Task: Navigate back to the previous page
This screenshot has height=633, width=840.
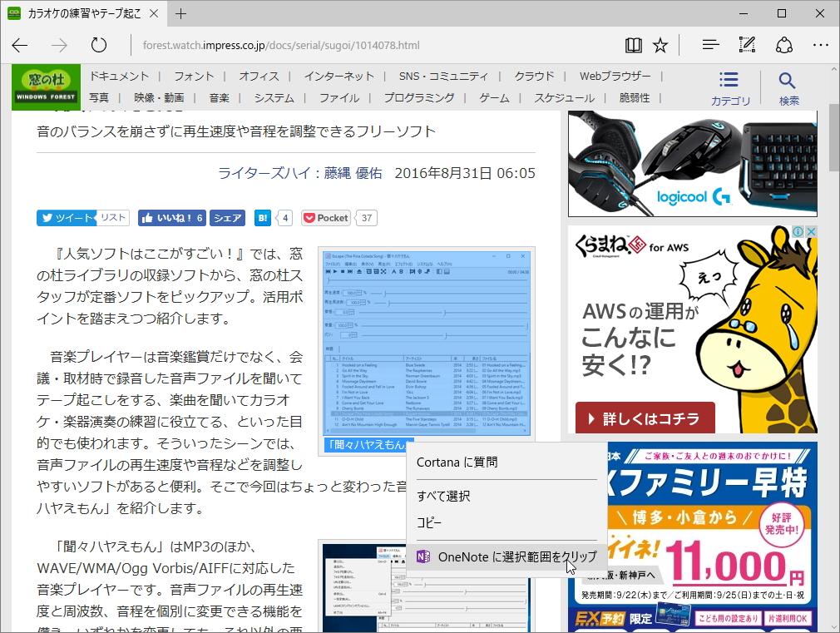Action: (20, 46)
